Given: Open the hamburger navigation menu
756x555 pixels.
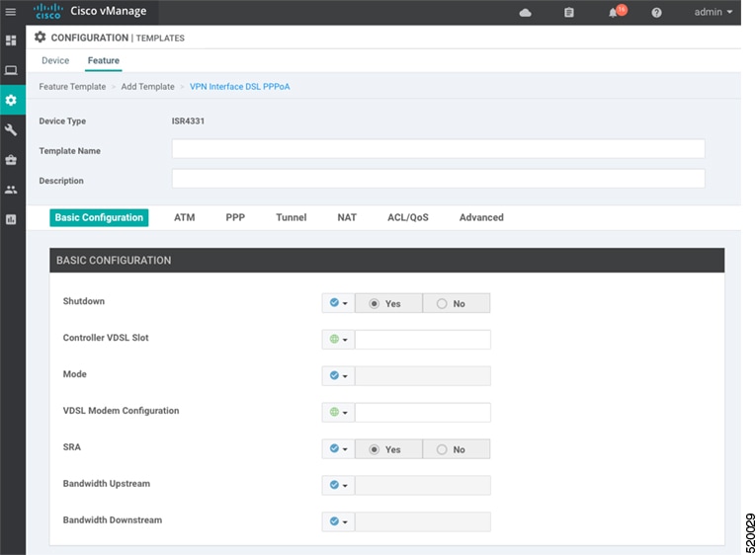Looking at the screenshot, I should (x=11, y=12).
